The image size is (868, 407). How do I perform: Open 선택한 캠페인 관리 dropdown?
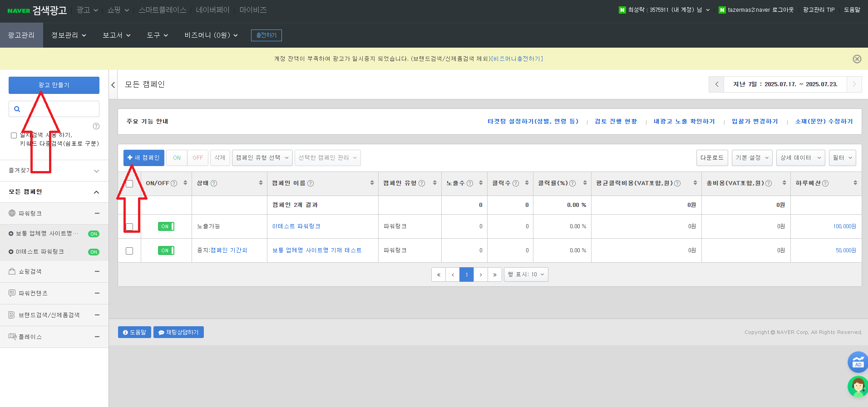click(x=327, y=158)
